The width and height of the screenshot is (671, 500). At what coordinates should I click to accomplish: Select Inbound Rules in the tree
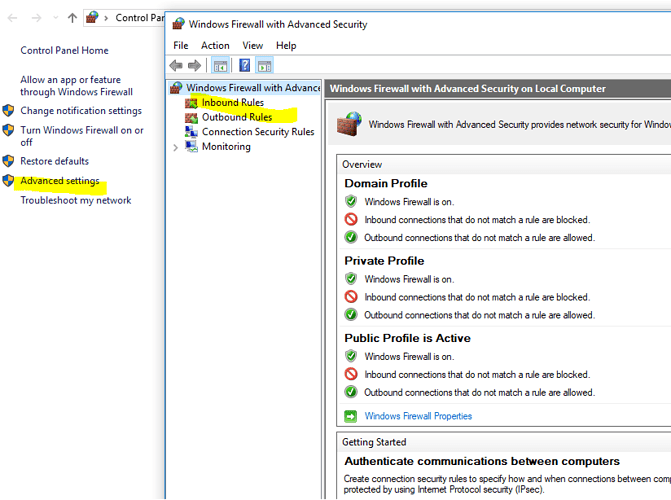(233, 103)
